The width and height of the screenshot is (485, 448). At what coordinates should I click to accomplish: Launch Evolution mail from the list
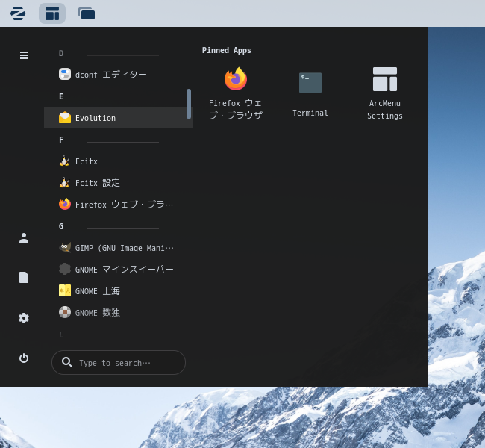pyautogui.click(x=119, y=118)
